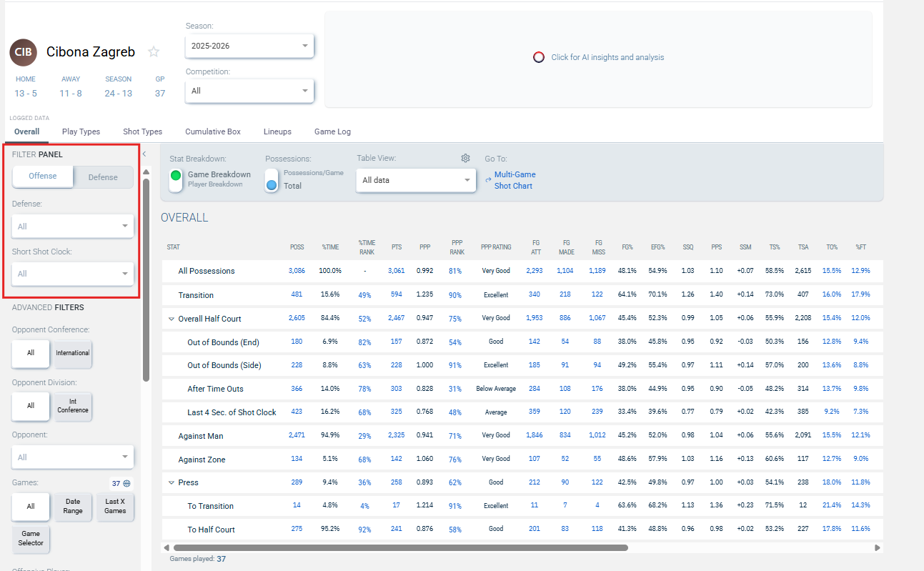924x571 pixels.
Task: Click the globe icon beside Games count
Action: click(x=126, y=483)
